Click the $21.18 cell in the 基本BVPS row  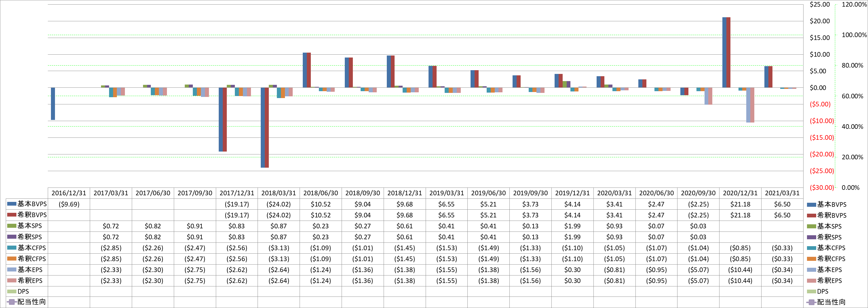(740, 204)
